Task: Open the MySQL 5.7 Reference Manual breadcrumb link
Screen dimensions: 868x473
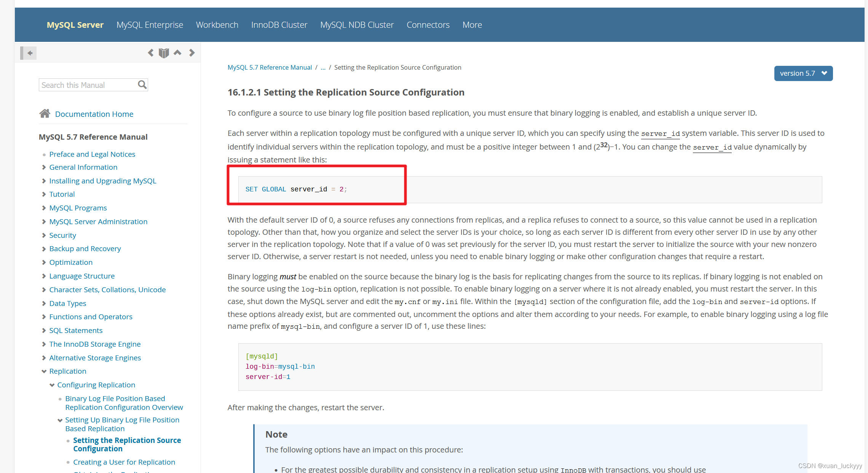Action: (270, 67)
